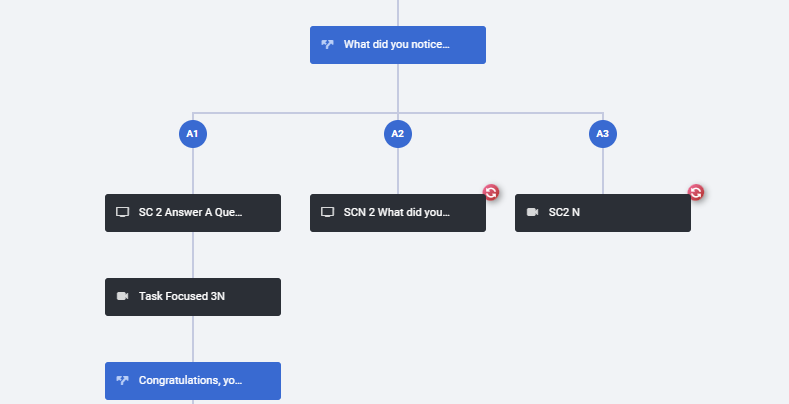Select the A2 answer circle

click(398, 134)
